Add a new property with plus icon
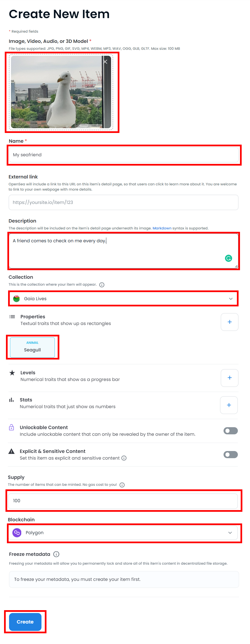 (x=229, y=322)
